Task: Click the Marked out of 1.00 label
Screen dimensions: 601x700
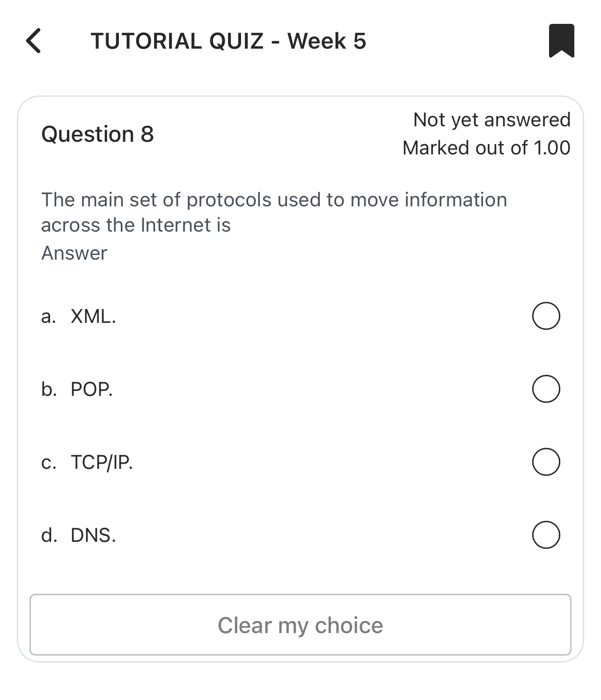Action: click(487, 148)
